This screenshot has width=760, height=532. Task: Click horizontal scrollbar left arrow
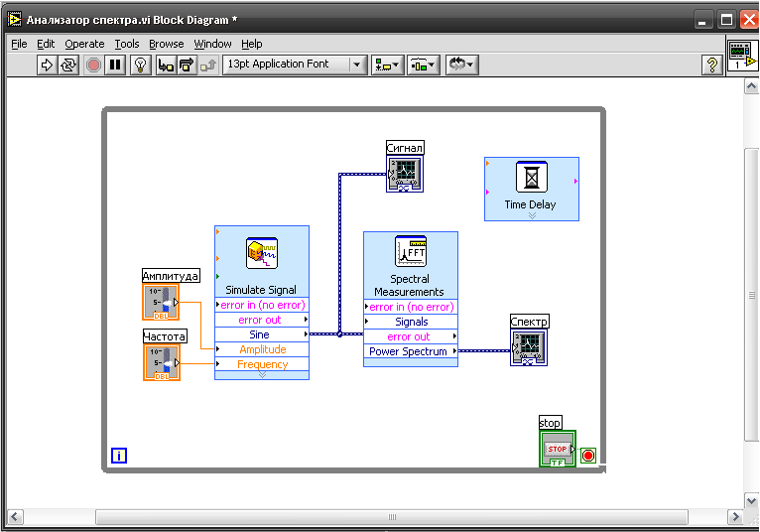coord(15,517)
